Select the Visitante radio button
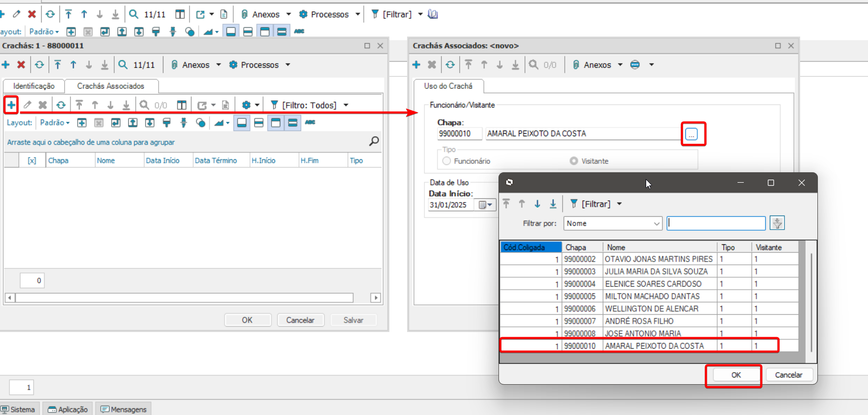Screen dimensions: 868x415 coord(574,161)
